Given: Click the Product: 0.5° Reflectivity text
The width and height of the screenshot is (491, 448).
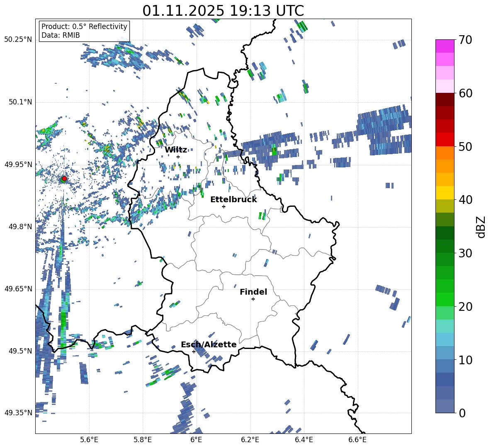Looking at the screenshot, I should click(x=84, y=26).
